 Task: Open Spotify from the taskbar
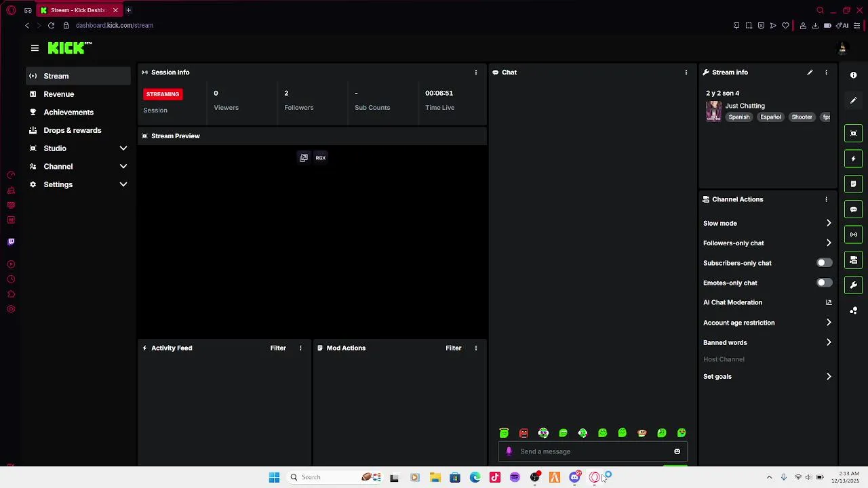click(515, 477)
